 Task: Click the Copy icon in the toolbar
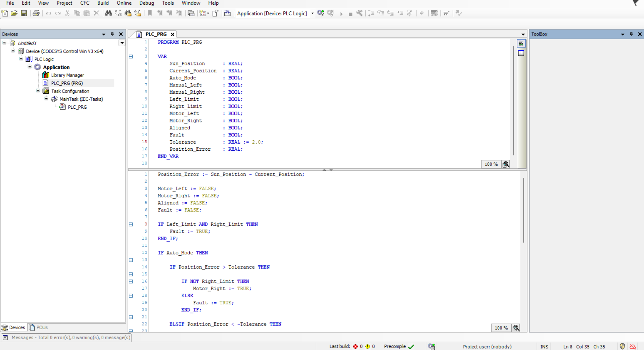[x=77, y=13]
